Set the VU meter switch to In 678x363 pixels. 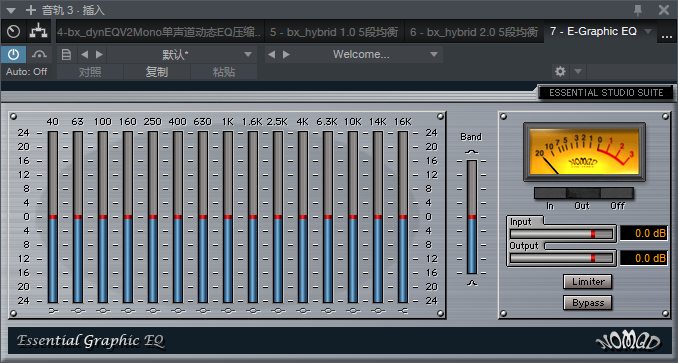(x=550, y=193)
